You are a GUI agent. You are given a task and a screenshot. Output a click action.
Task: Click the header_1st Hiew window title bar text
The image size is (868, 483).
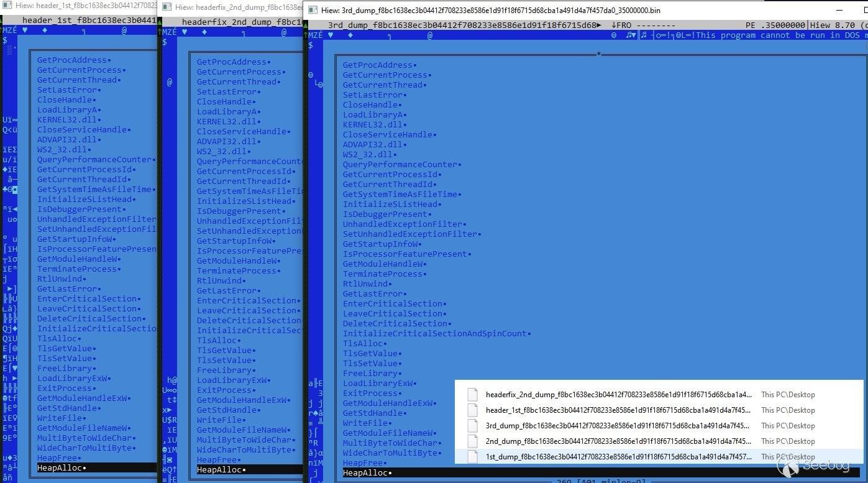[x=85, y=5]
